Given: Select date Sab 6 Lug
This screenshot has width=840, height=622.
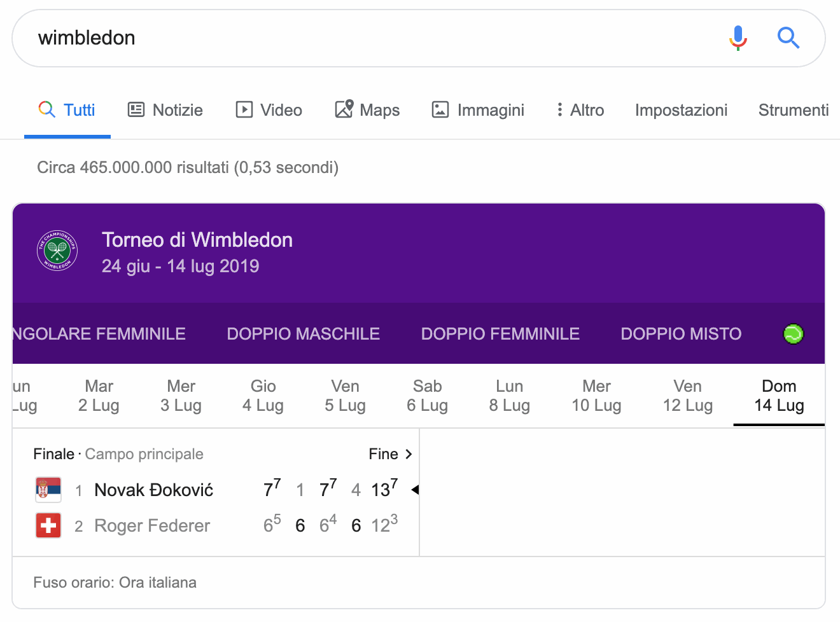Looking at the screenshot, I should 427,396.
